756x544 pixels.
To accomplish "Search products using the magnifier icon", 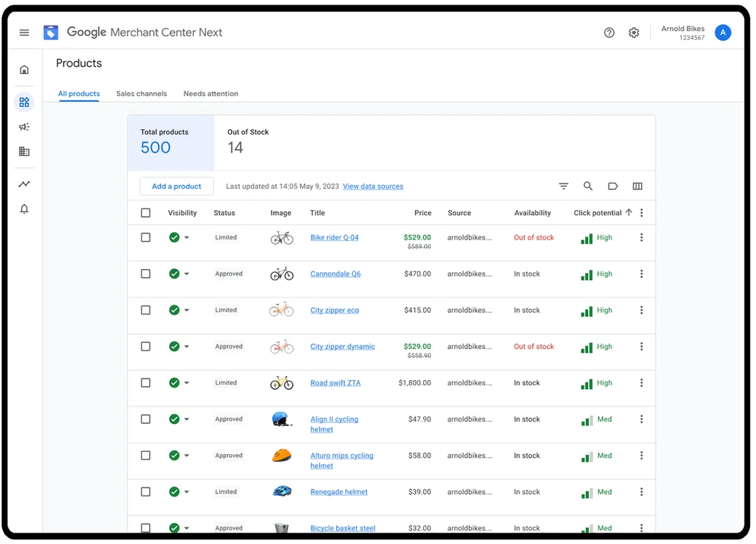I will pos(588,186).
